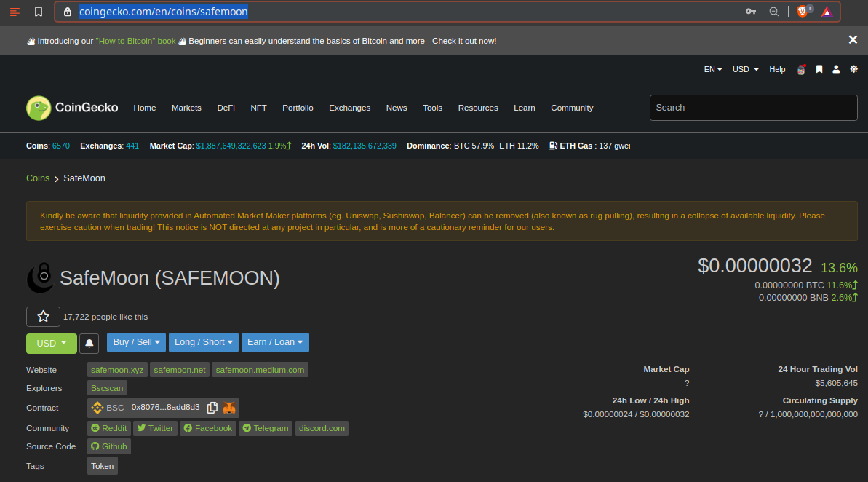
Task: Bookmark this page with toolbar bookmark icon
Action: click(x=38, y=12)
